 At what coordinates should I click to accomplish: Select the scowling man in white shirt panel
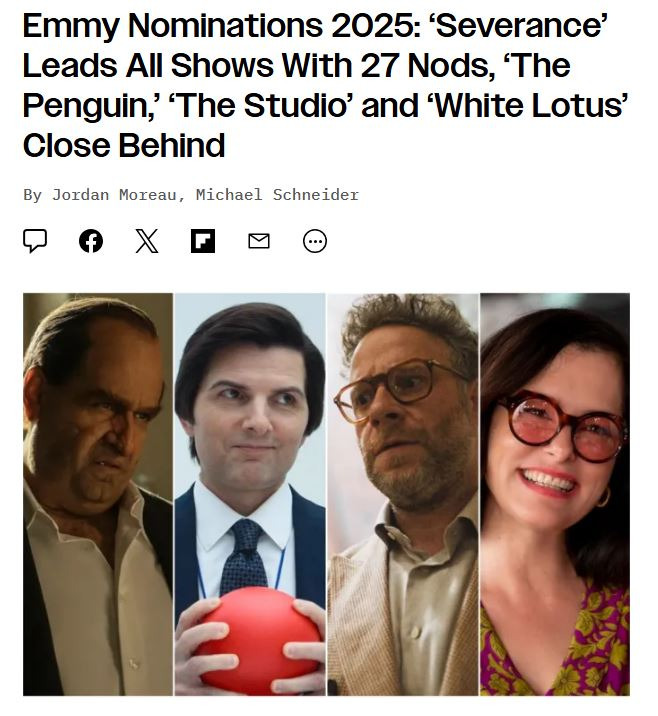[98, 494]
